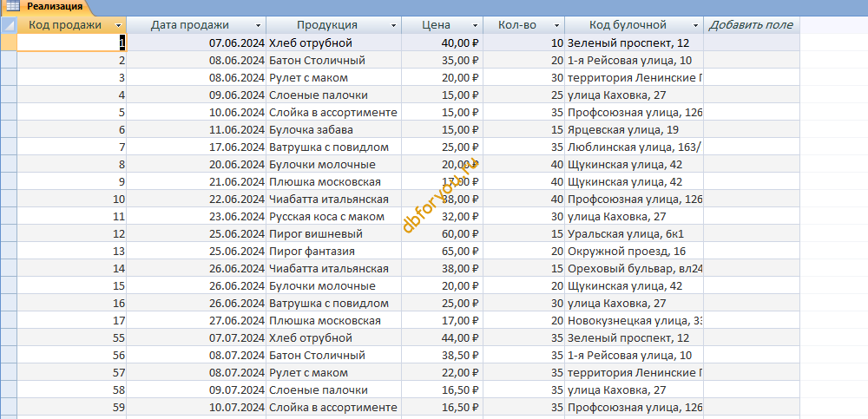Click Ватрушка с повидлом in sale row 7
Viewport: 868px width, 419px height.
click(334, 147)
